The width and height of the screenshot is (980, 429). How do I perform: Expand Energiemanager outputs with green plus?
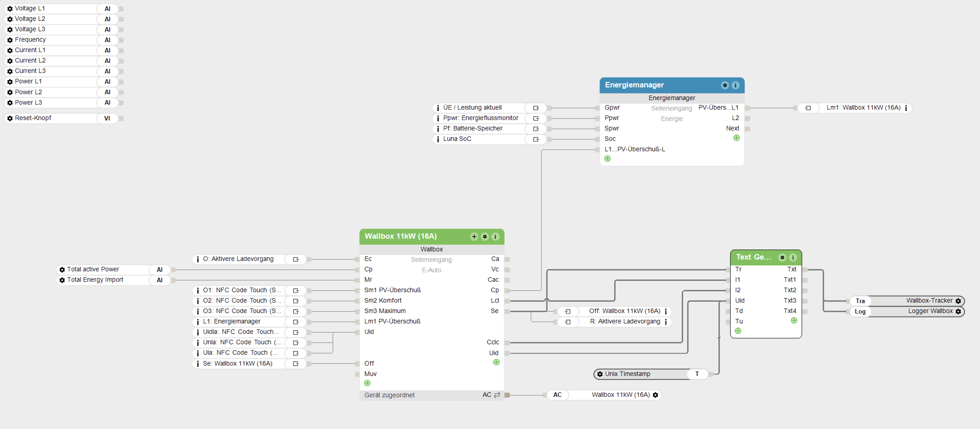click(737, 138)
